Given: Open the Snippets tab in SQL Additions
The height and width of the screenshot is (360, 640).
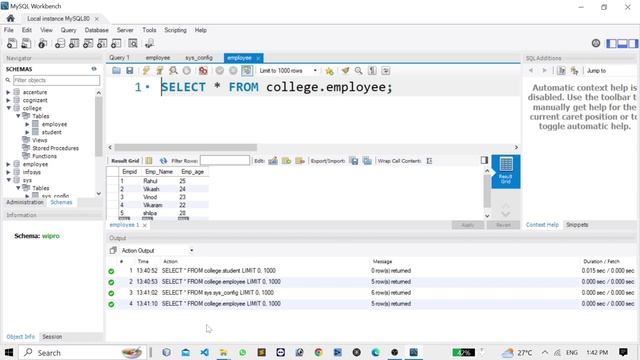Looking at the screenshot, I should pyautogui.click(x=577, y=225).
